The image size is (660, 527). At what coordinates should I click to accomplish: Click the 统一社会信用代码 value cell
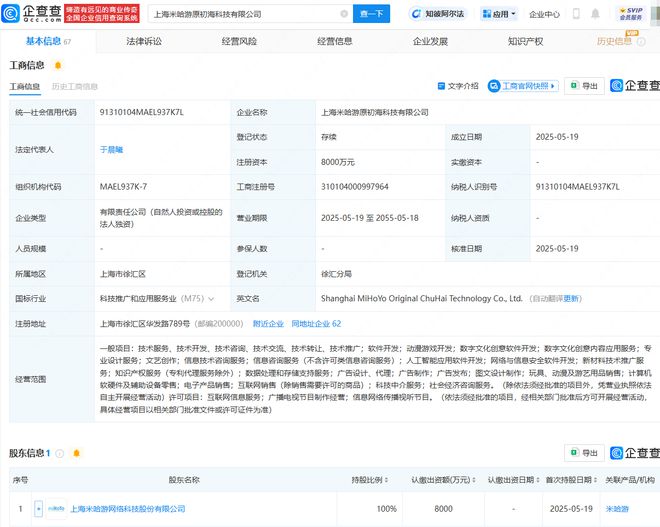tap(141, 112)
